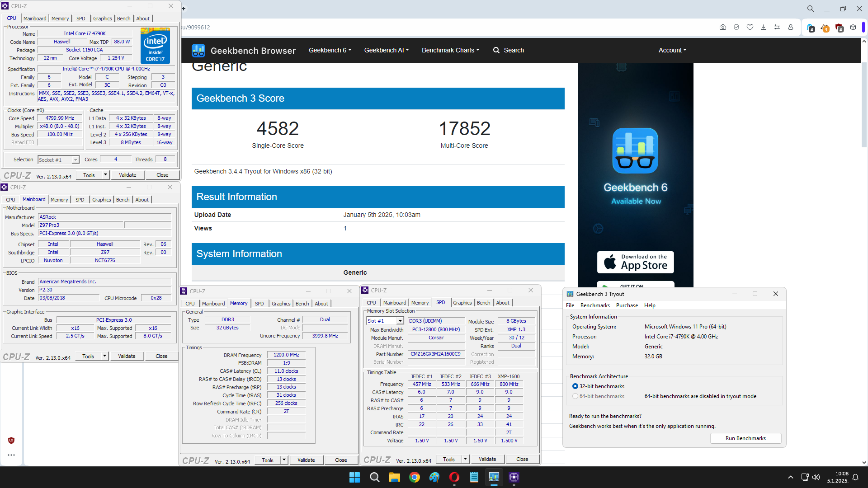The image size is (868, 488).
Task: Open the shield protection icon in address bar
Action: [736, 27]
